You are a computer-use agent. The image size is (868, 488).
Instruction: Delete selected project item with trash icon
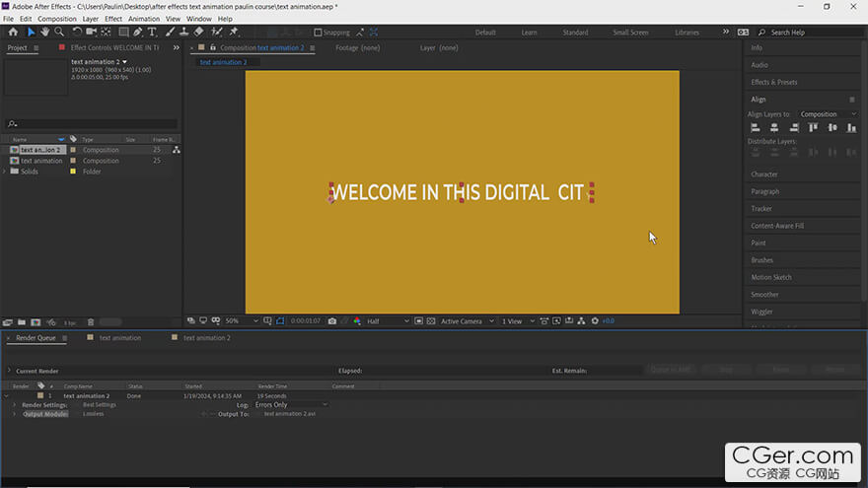click(x=91, y=322)
